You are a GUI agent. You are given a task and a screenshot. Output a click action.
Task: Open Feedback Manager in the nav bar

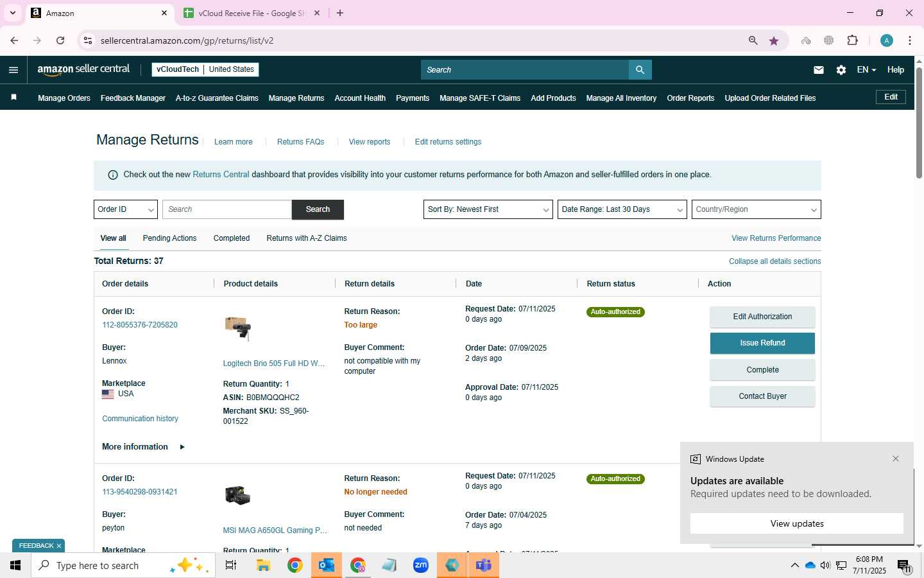(x=133, y=98)
